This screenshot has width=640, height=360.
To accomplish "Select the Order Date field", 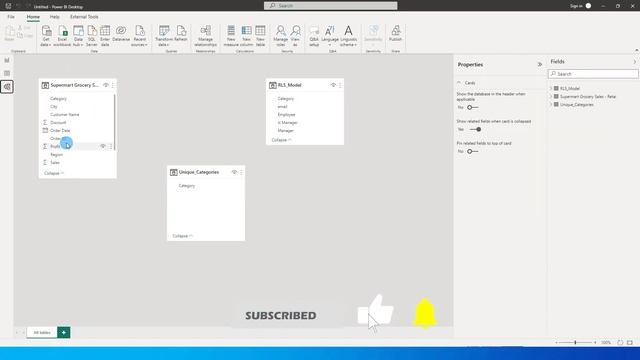I will [x=60, y=131].
